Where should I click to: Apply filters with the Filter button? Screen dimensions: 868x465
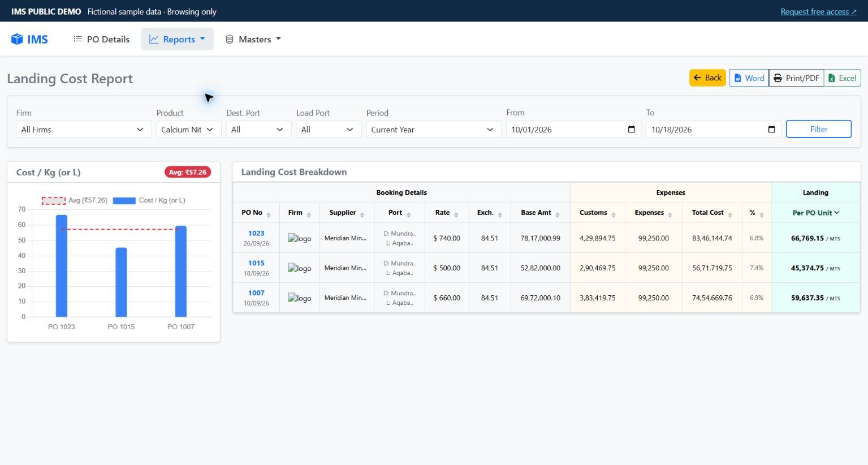[x=818, y=129]
